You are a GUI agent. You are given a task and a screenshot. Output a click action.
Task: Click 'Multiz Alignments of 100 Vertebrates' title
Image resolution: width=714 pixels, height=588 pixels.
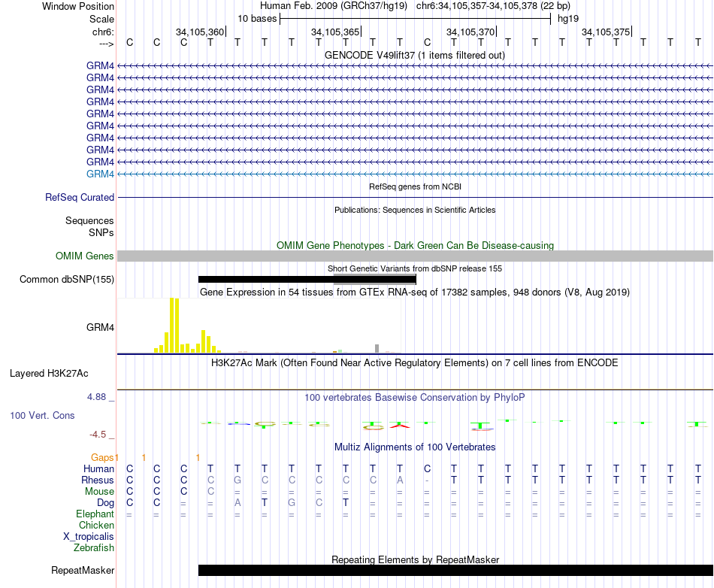coord(415,447)
